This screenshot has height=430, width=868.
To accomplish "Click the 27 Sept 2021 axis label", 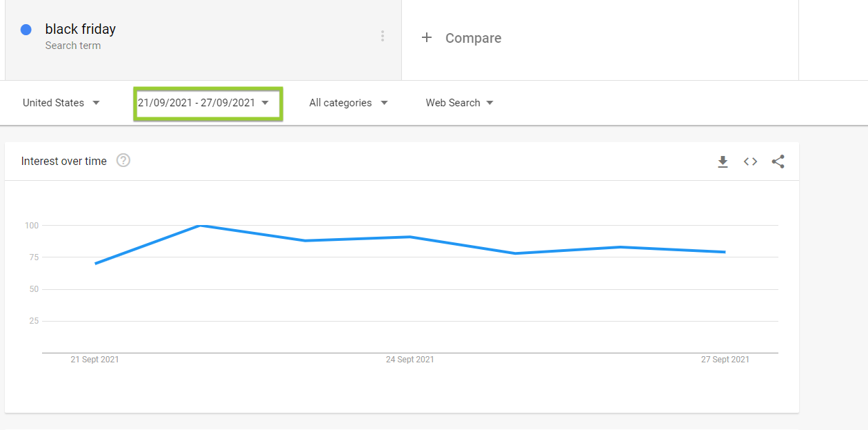I will tap(725, 359).
